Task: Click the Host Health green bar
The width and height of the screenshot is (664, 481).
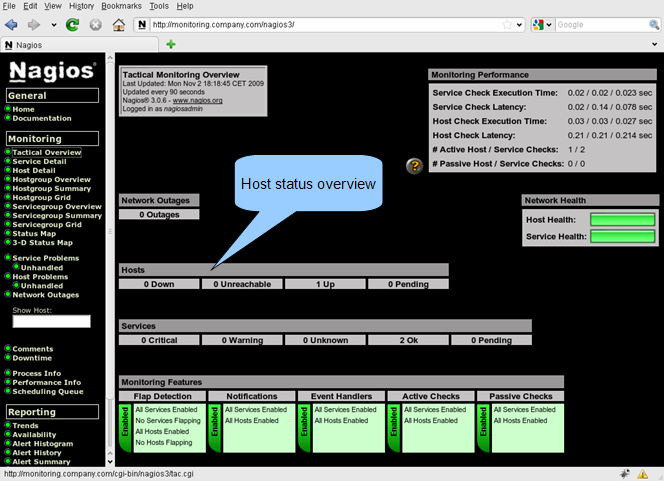Action: [x=622, y=220]
